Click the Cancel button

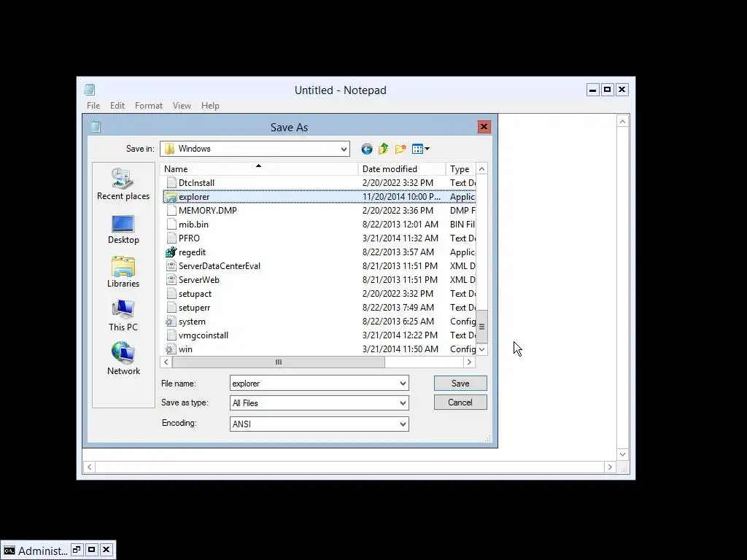coord(460,402)
